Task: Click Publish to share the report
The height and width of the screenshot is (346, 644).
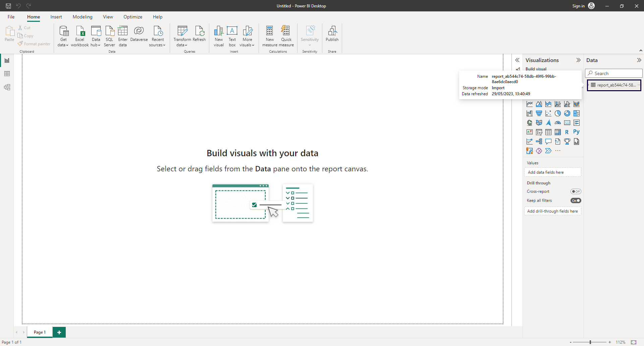Action: pyautogui.click(x=332, y=36)
